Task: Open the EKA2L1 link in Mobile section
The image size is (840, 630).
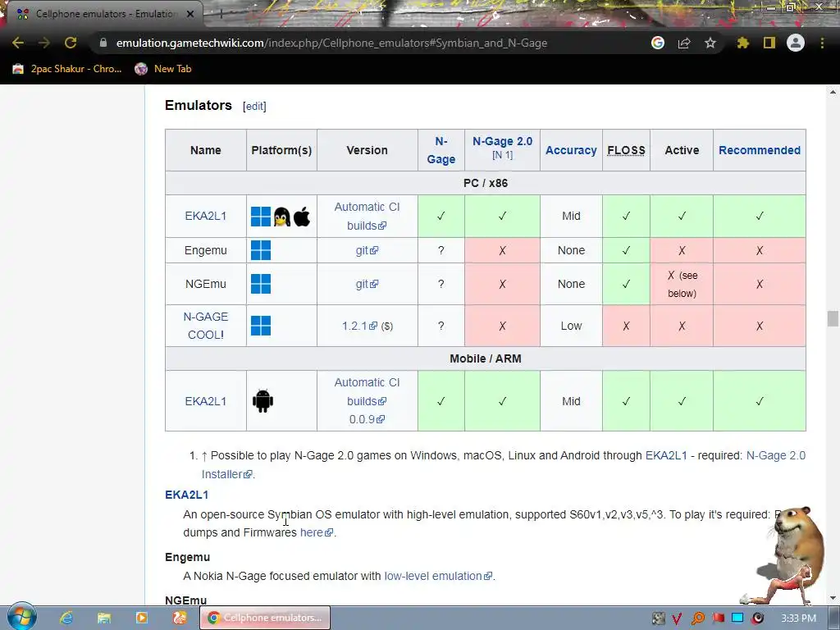Action: click(206, 401)
